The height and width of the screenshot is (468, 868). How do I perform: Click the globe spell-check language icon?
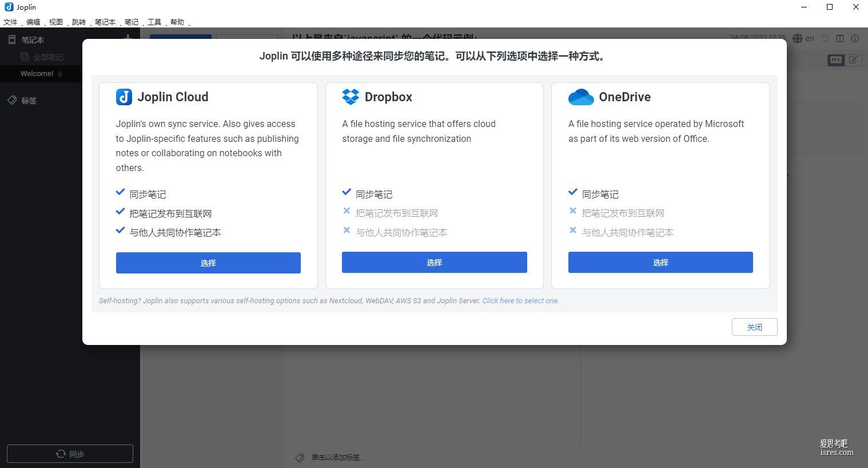click(798, 38)
